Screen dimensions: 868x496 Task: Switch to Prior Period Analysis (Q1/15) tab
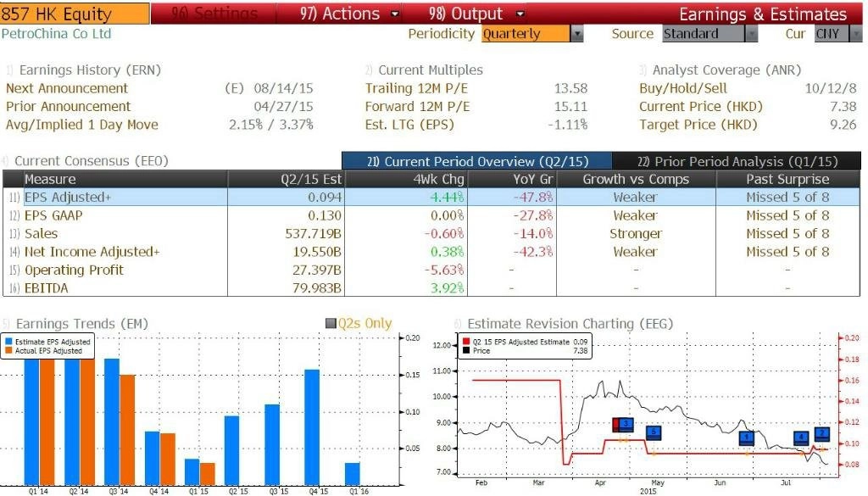pyautogui.click(x=737, y=161)
